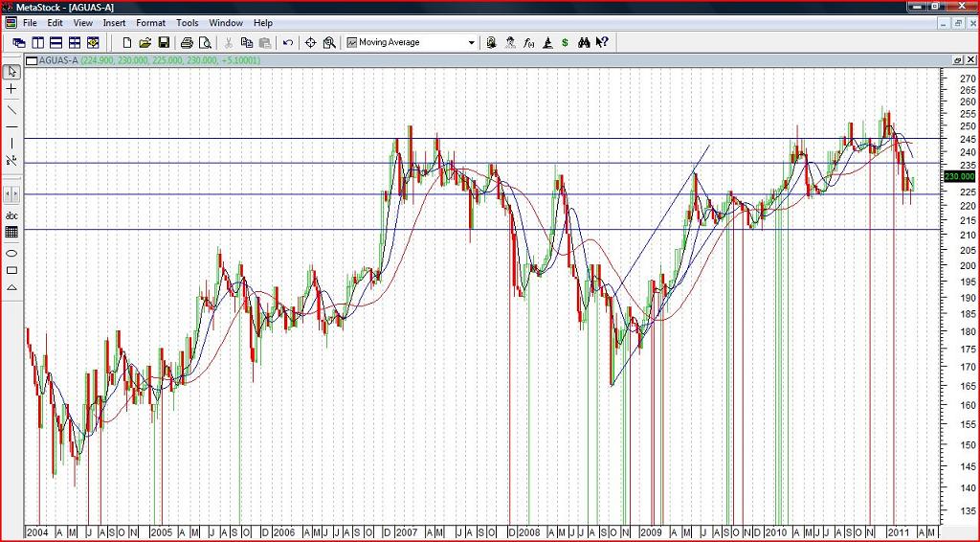The width and height of the screenshot is (980, 542).
Task: Open the Edit menu
Action: coord(55,23)
